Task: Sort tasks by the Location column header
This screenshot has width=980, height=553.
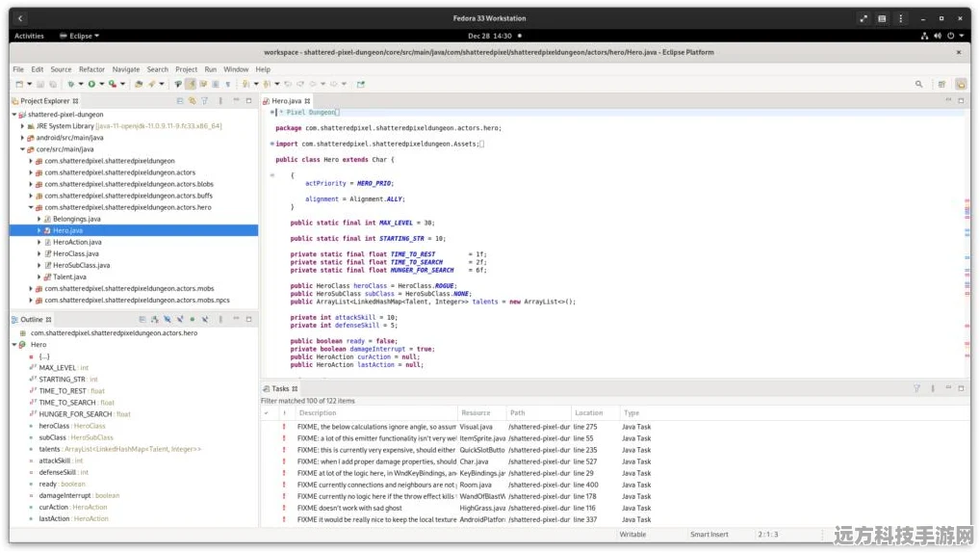Action: (589, 413)
